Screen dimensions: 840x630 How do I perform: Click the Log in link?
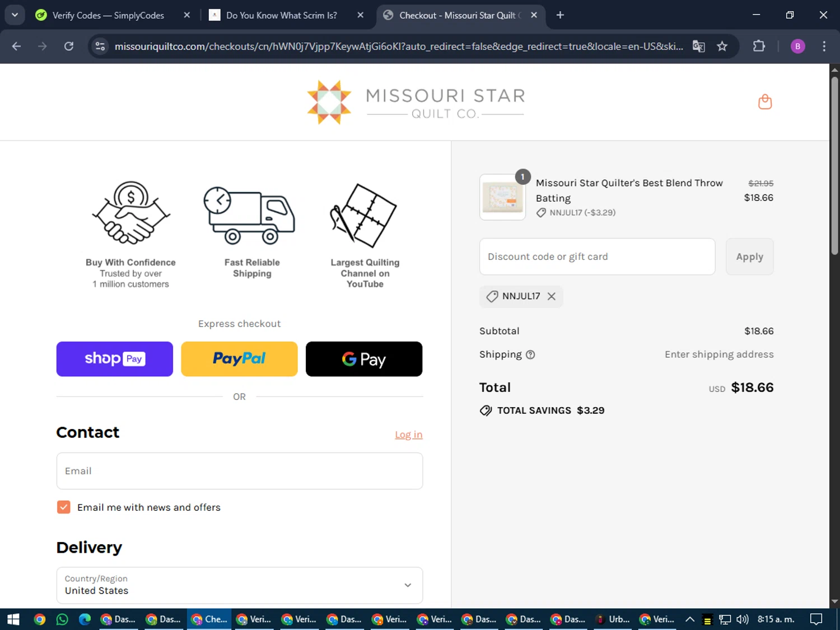tap(409, 435)
